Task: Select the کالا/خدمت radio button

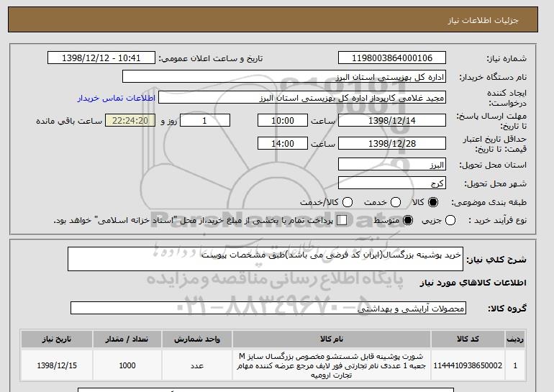Action: (x=348, y=202)
